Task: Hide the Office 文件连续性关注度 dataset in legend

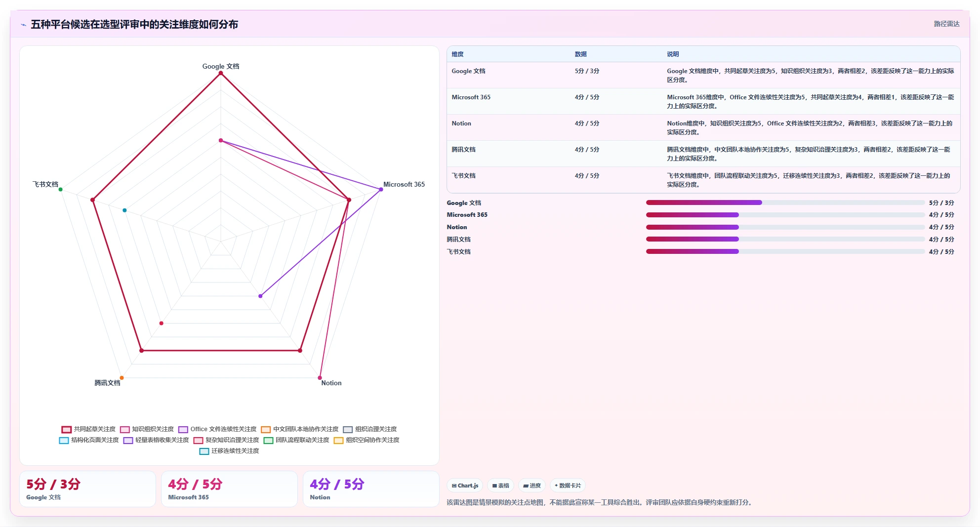Action: click(x=217, y=429)
